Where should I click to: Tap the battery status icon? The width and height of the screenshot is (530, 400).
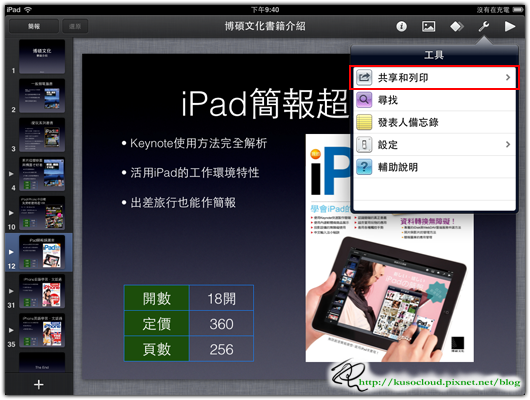(x=518, y=10)
